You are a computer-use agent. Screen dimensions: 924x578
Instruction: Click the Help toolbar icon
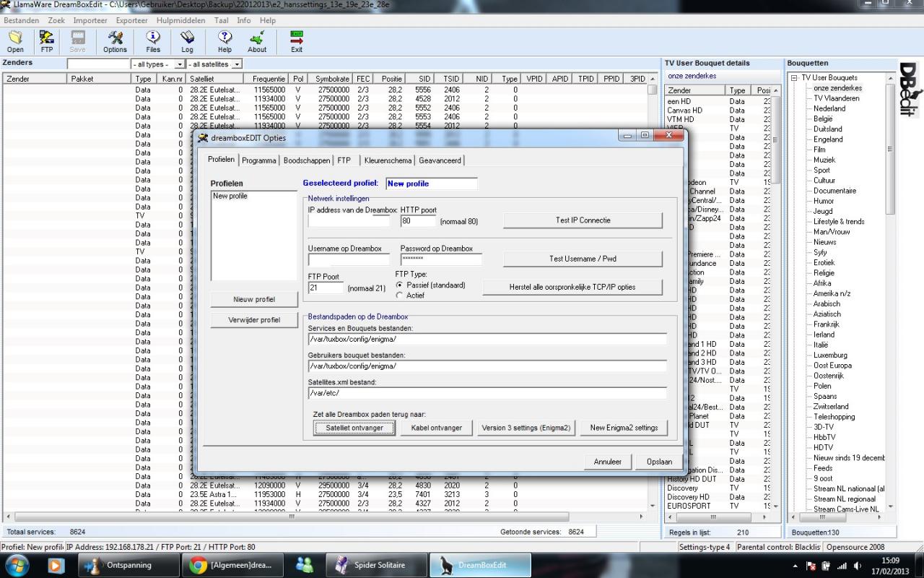coord(225,41)
